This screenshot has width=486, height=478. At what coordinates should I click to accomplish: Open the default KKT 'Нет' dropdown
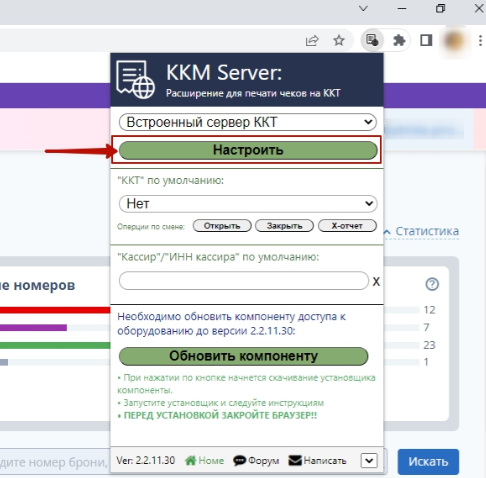(x=248, y=204)
